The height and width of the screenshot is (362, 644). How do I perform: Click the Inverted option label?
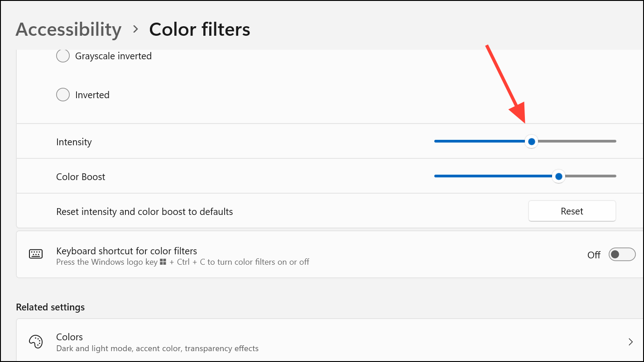coord(92,95)
